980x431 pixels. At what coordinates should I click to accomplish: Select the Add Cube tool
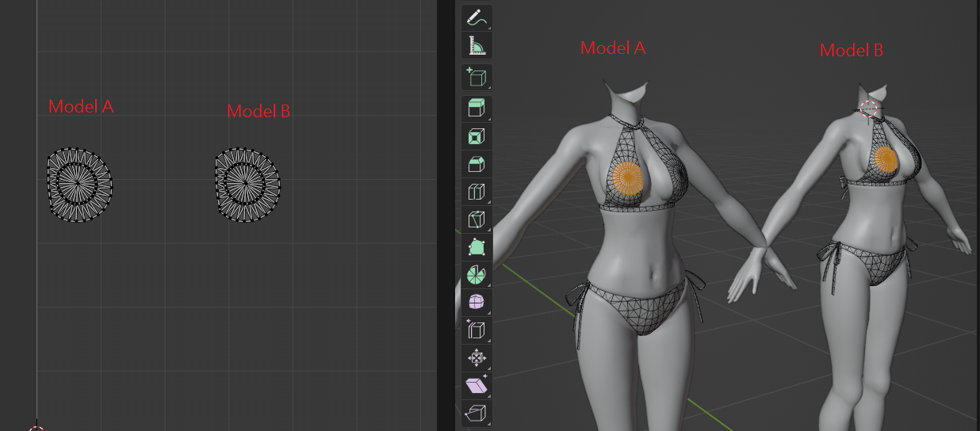[477, 78]
